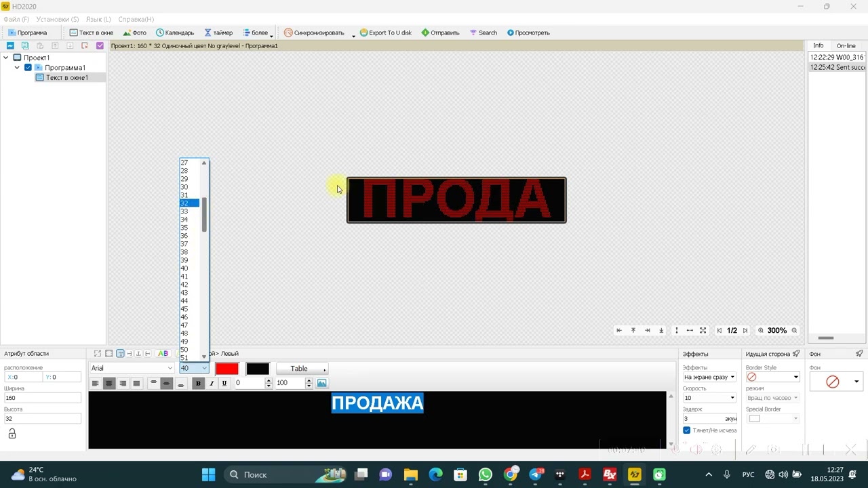The image size is (868, 488).
Task: Align text right
Action: (123, 384)
